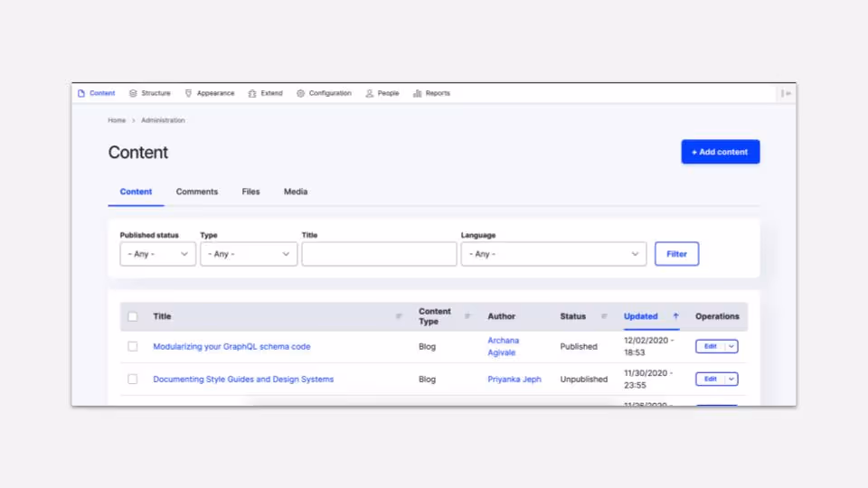Click Blog type in the GraphQL schema row
The height and width of the screenshot is (488, 868).
tap(427, 346)
